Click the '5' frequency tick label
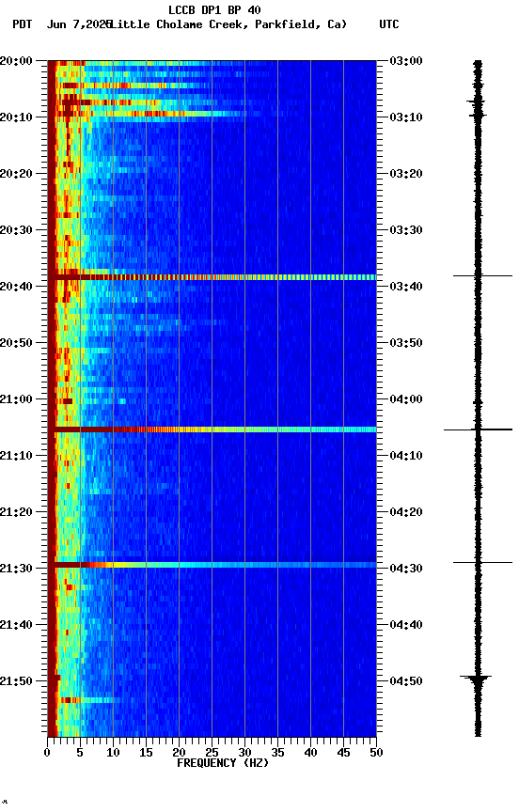 pos(80,753)
